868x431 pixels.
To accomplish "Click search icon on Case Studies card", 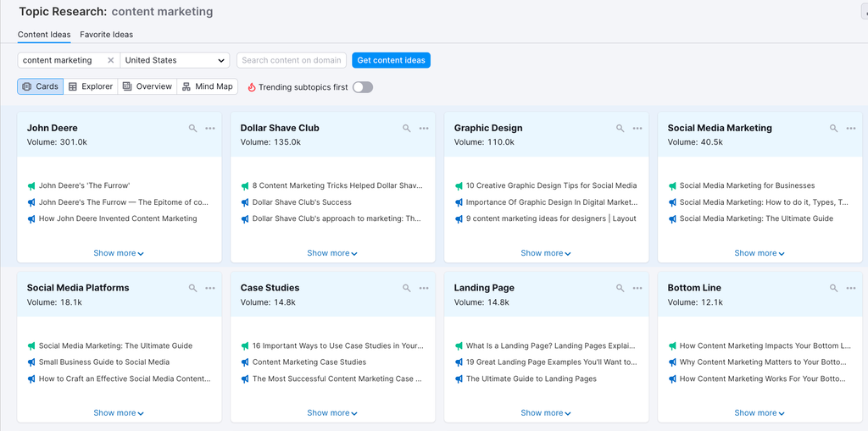I will click(x=406, y=288).
